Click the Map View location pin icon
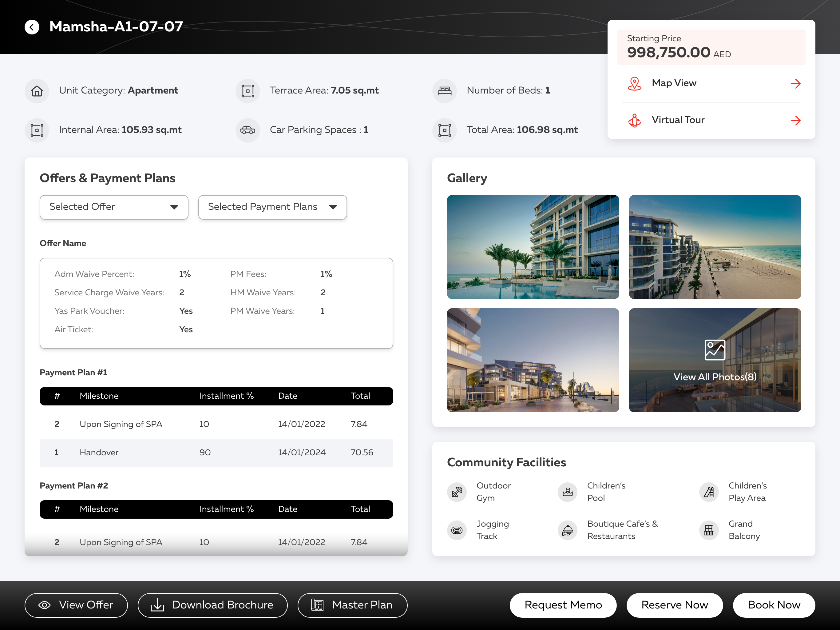Screen dimensions: 840x630 click(x=634, y=84)
